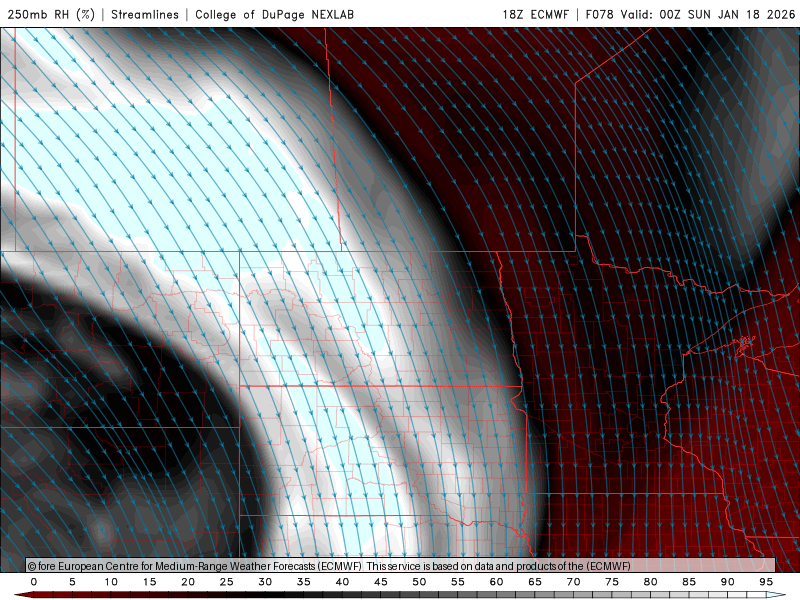Pick the "35" value on the RH legend
This screenshot has height=600, width=800.
click(304, 582)
